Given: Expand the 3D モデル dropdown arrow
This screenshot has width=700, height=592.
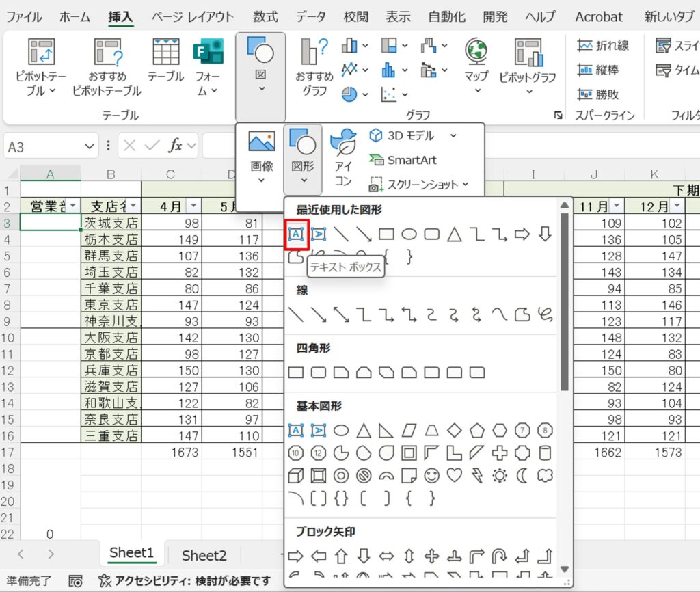Looking at the screenshot, I should tap(453, 136).
